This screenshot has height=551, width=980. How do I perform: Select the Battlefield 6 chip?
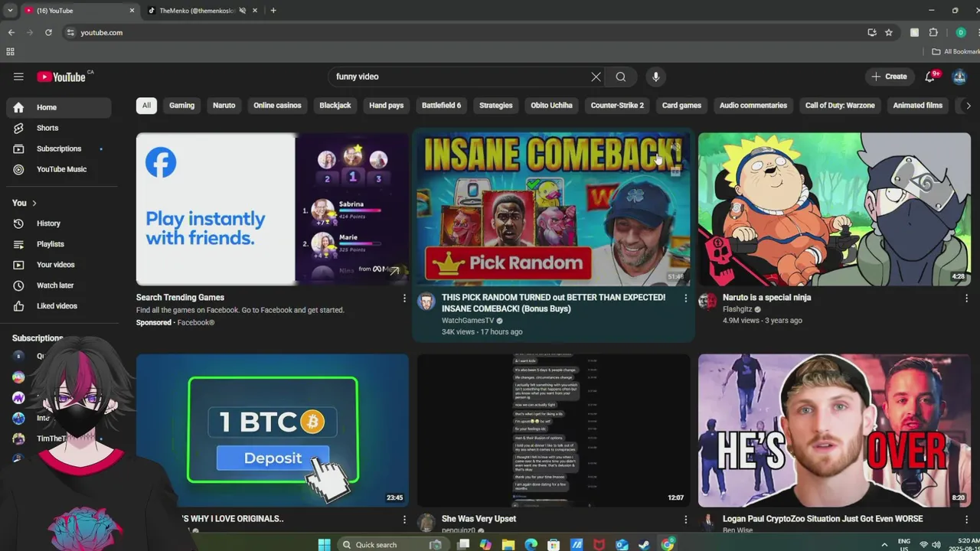pos(441,106)
